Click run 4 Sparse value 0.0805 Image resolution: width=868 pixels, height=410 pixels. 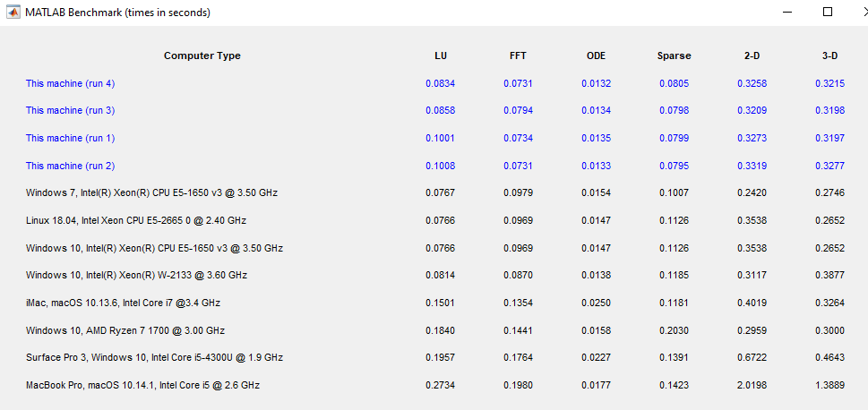pyautogui.click(x=675, y=83)
